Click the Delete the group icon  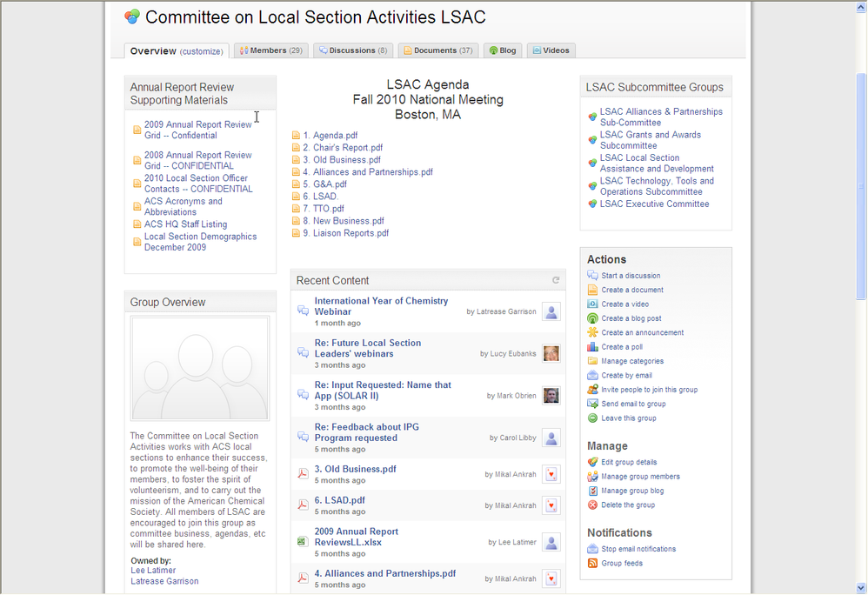(592, 505)
